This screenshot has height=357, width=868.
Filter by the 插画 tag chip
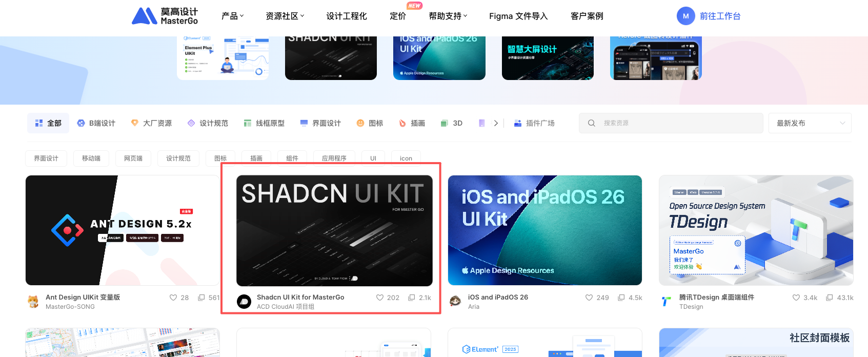click(x=256, y=158)
